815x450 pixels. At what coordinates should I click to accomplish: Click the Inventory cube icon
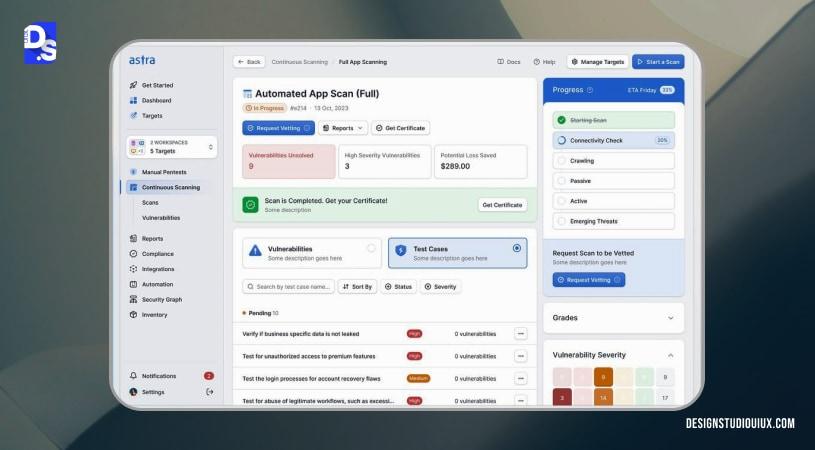pos(133,314)
